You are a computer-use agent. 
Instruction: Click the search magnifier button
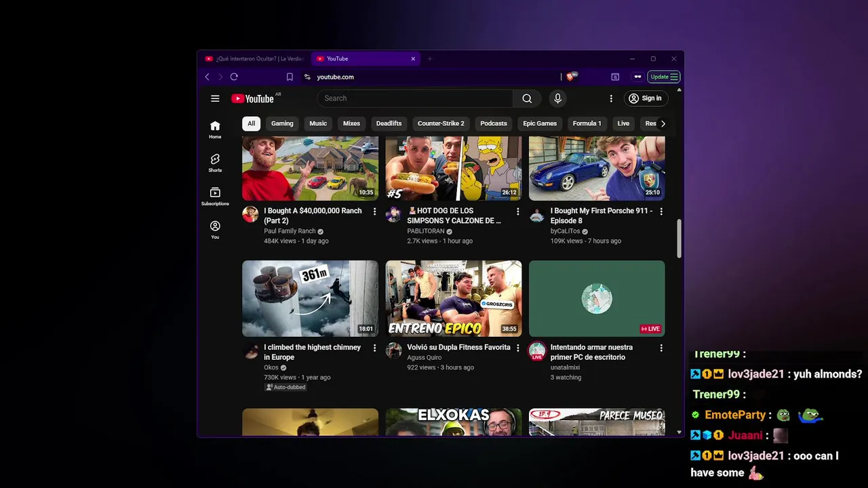click(x=527, y=98)
